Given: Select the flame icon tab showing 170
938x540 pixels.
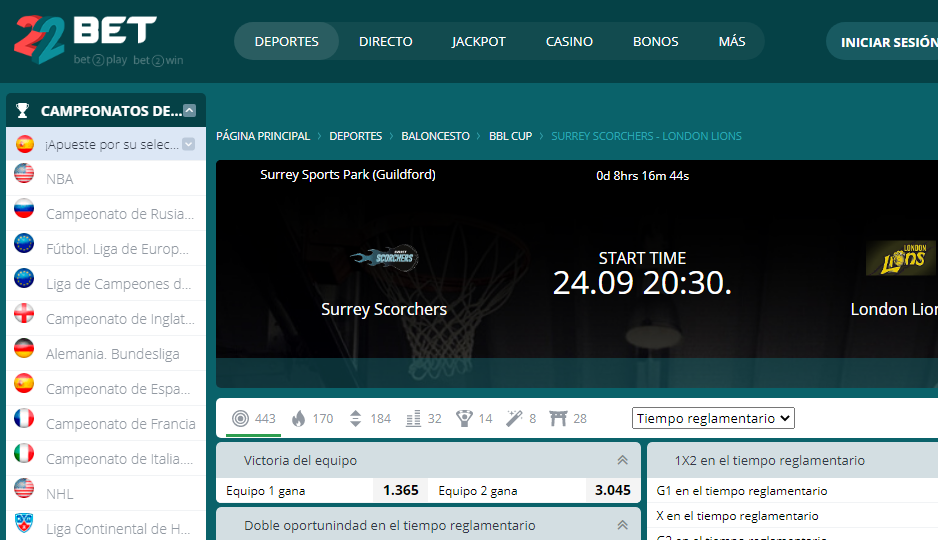Looking at the screenshot, I should click(312, 419).
